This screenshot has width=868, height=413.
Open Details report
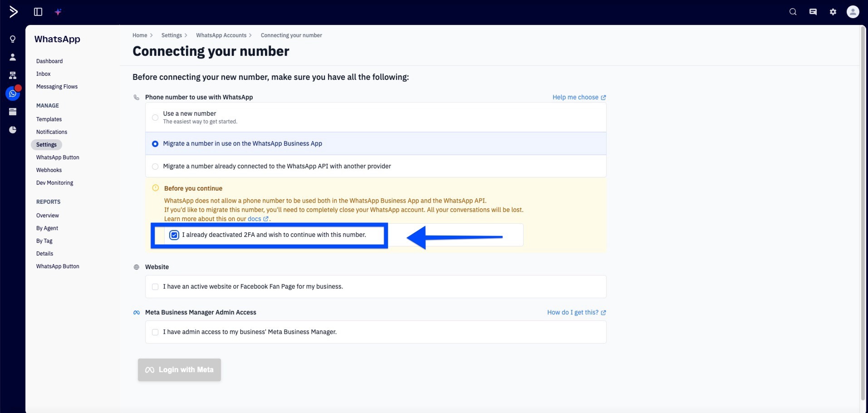coord(44,254)
